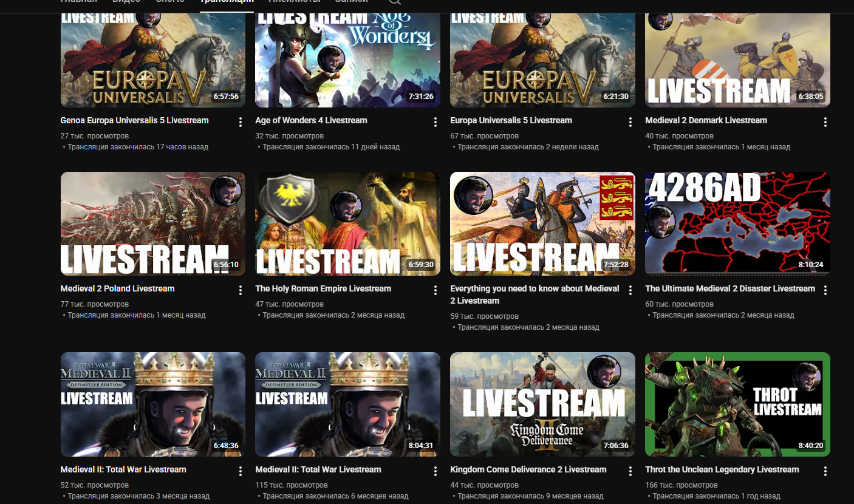The width and height of the screenshot is (854, 504).
Task: Open three-dot menu for Ultimate Medieval 2 Disaster Livestream
Action: (825, 290)
